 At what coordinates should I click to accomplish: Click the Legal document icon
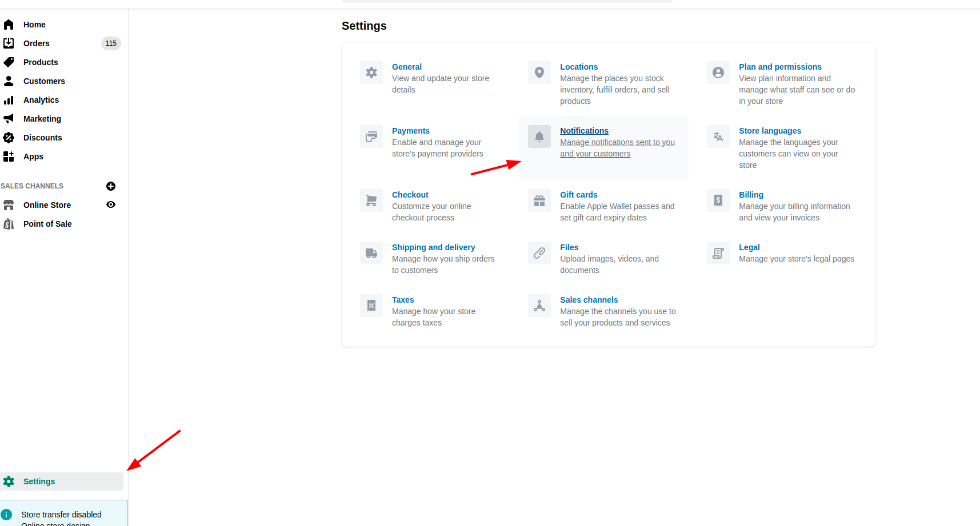(x=718, y=253)
